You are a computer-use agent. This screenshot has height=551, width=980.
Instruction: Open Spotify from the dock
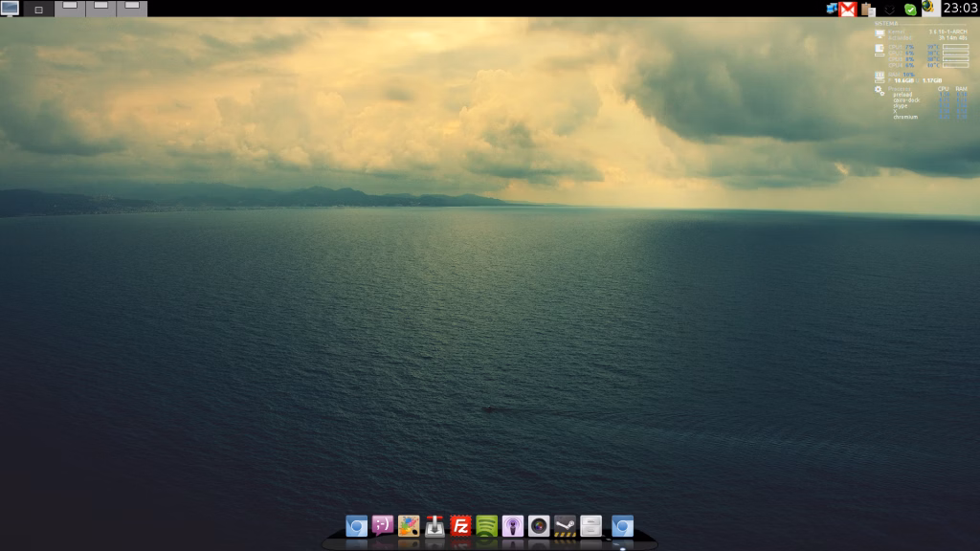point(486,526)
